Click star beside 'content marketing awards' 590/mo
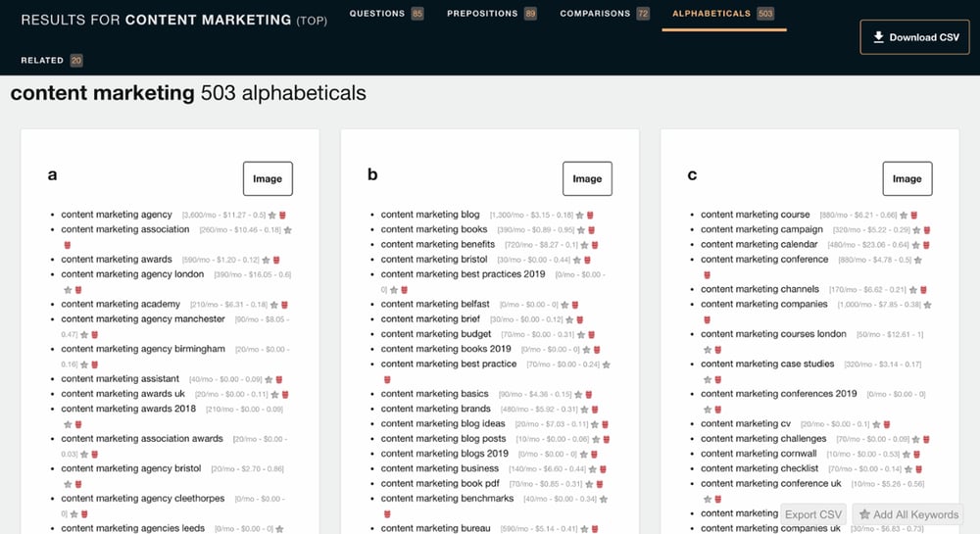 coord(267,260)
